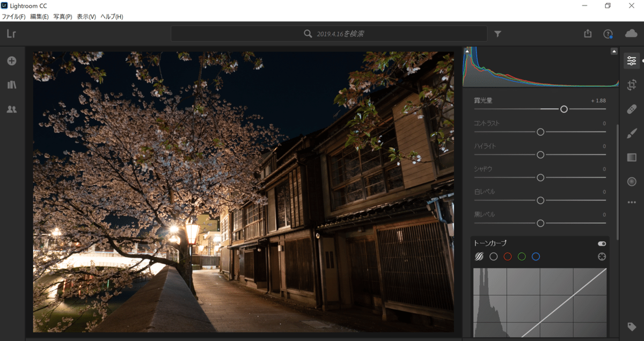
Task: Click the 白レベル slider handle
Action: pyautogui.click(x=540, y=200)
